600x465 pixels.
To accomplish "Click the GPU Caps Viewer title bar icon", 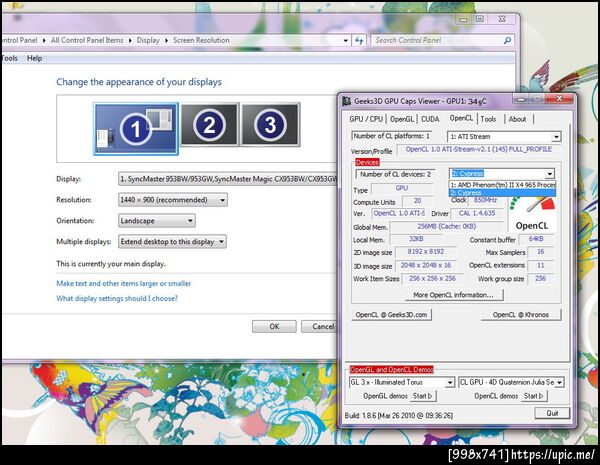I will pos(347,101).
